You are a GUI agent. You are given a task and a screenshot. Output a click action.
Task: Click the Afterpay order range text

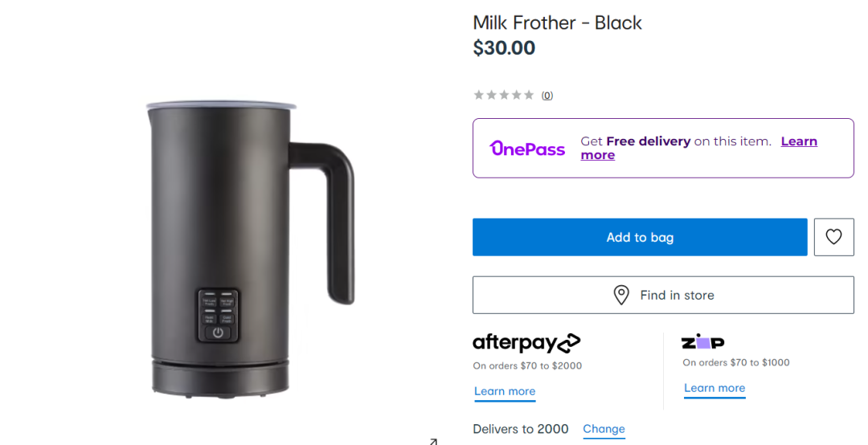tap(527, 365)
